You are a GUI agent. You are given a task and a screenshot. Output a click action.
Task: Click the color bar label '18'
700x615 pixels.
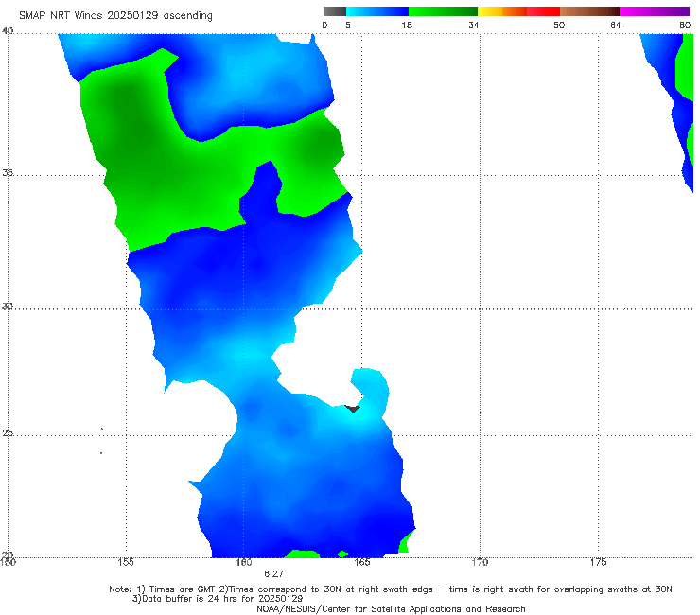point(407,25)
